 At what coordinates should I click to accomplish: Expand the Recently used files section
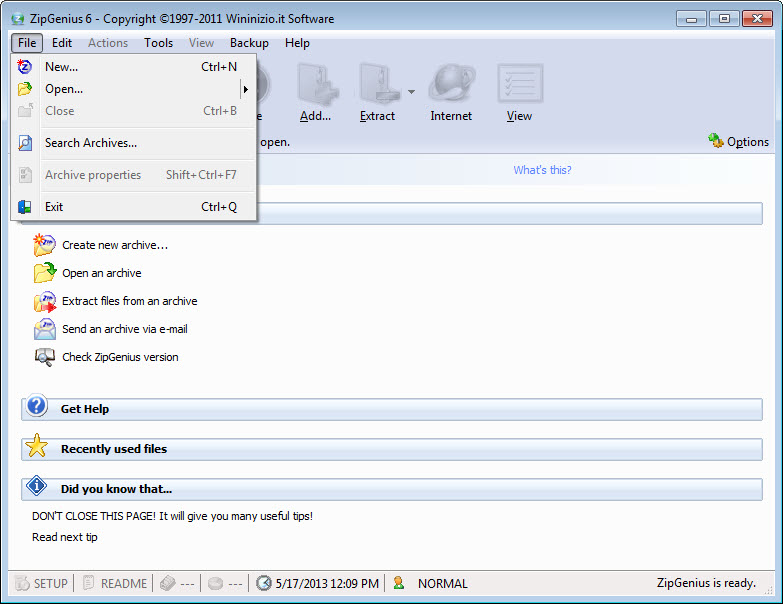point(392,449)
